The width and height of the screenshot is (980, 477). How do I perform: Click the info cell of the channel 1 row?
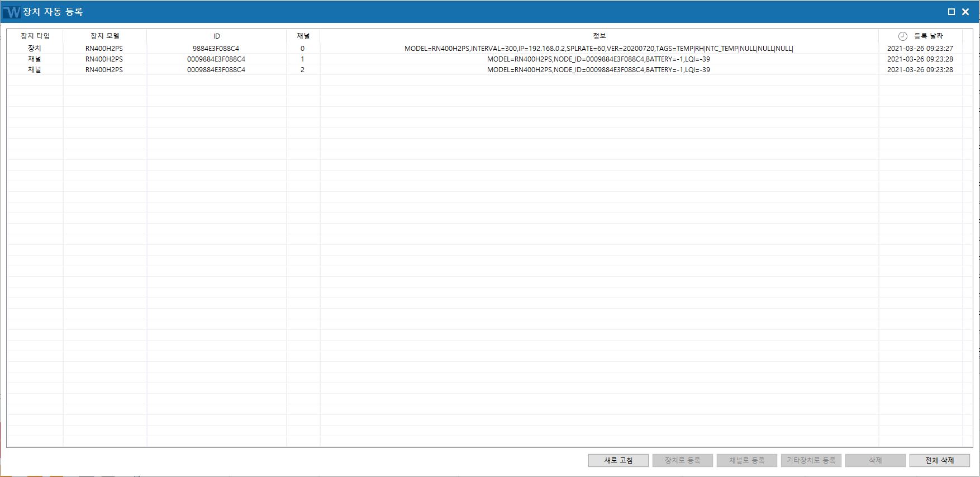[599, 59]
